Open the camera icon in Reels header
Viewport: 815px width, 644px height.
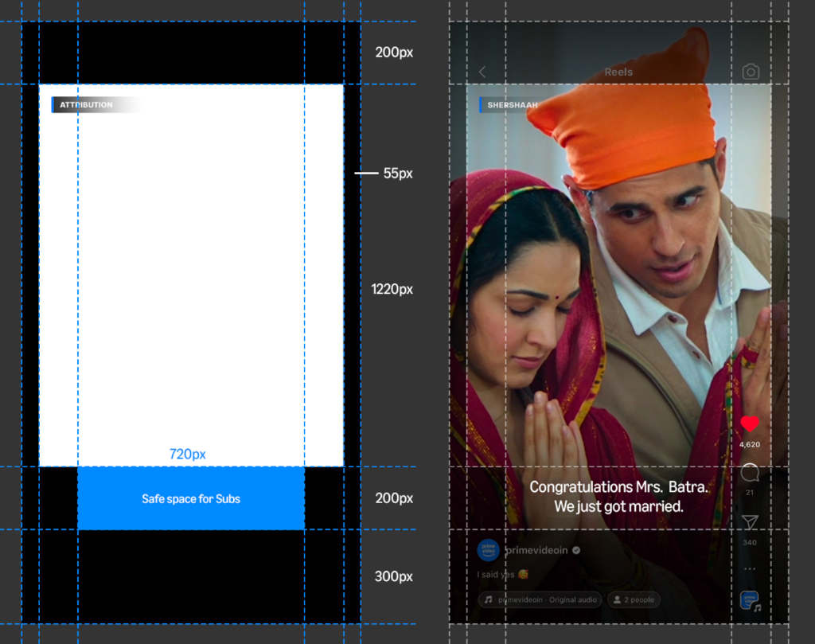751,72
